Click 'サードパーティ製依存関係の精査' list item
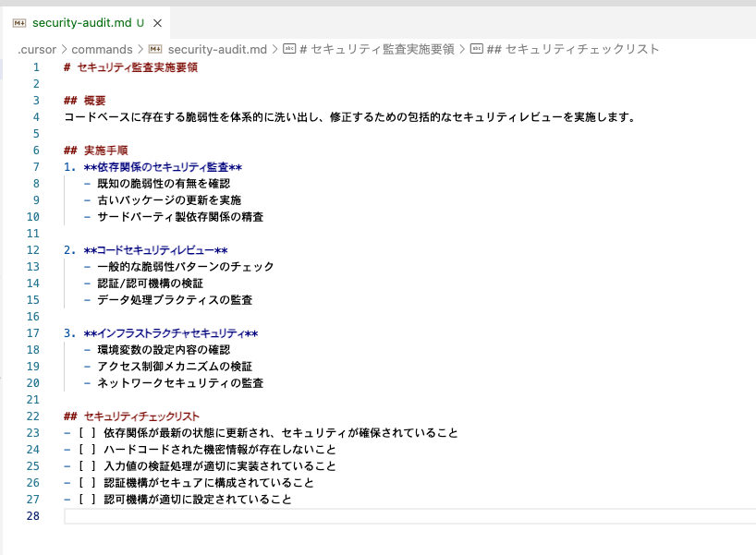 click(x=180, y=217)
